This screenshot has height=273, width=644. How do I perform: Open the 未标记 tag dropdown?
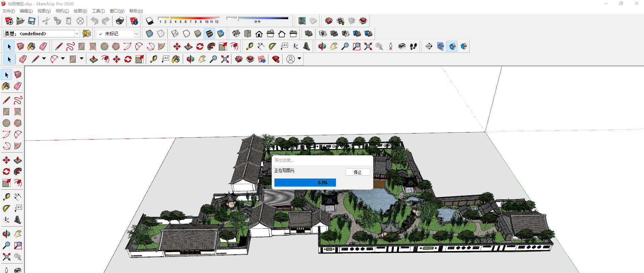[136, 34]
